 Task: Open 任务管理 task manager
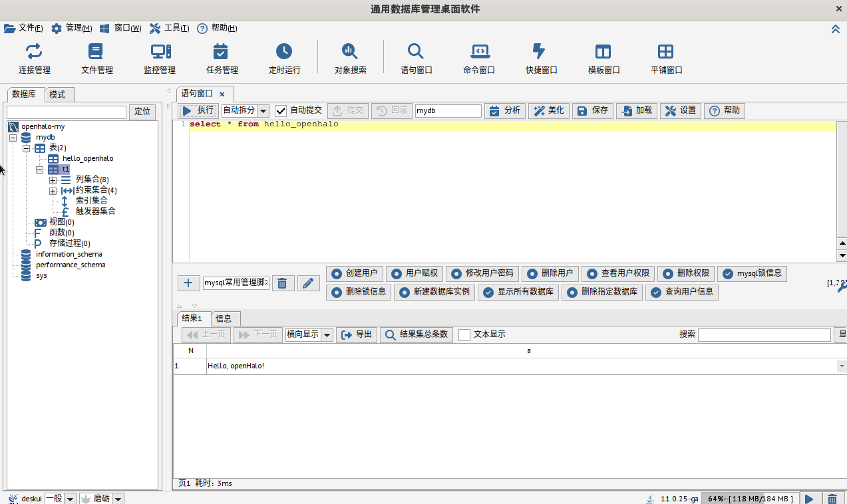click(x=222, y=59)
